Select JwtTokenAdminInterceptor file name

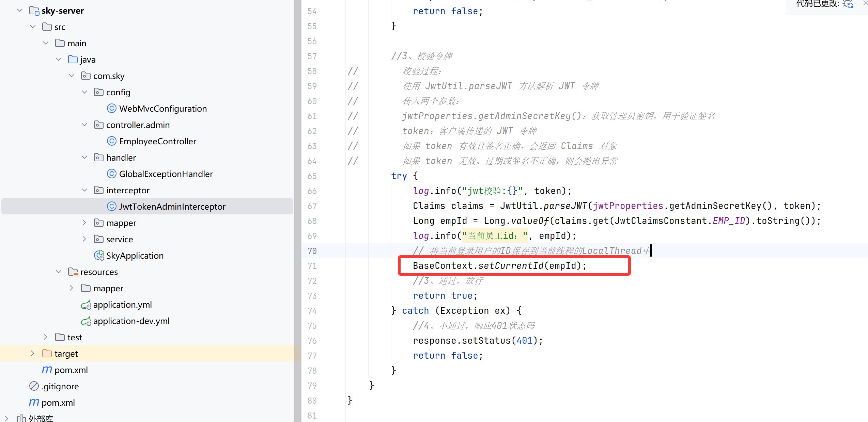point(172,207)
